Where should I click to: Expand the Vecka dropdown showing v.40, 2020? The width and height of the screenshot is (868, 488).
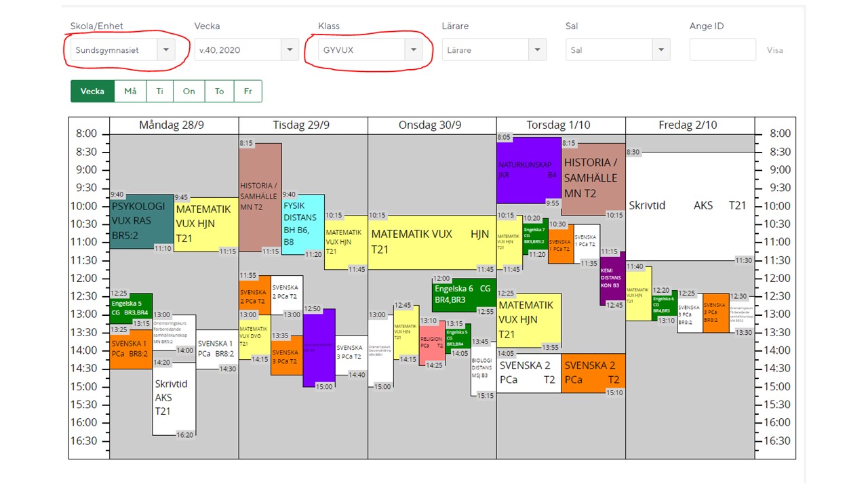point(246,49)
